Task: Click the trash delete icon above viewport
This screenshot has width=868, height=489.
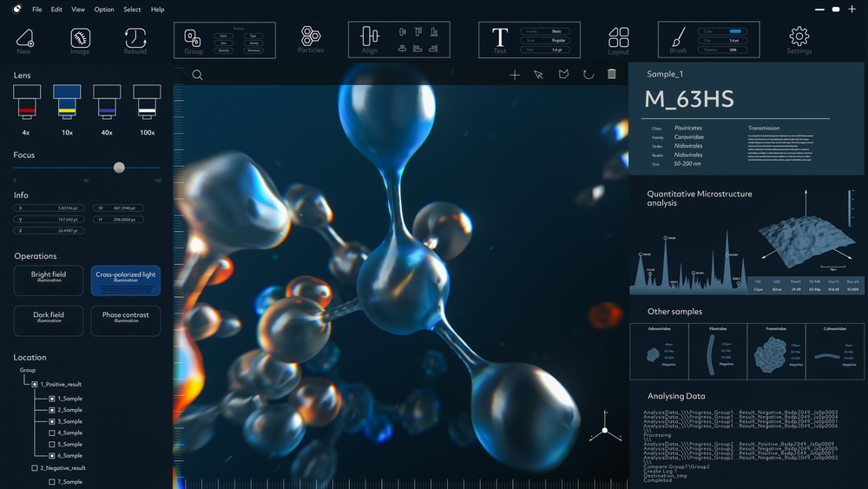Action: (x=612, y=74)
